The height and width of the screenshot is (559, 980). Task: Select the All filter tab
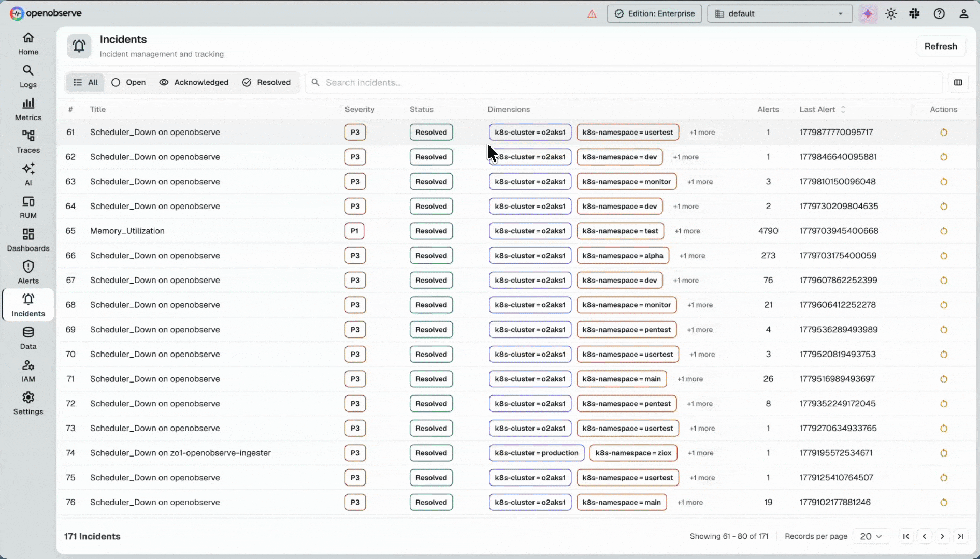(x=85, y=82)
